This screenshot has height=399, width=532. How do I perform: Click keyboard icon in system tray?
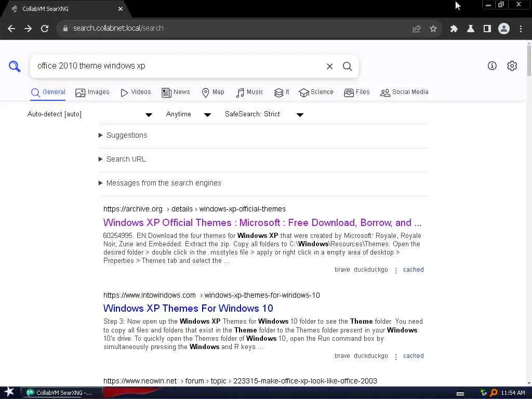tap(460, 393)
